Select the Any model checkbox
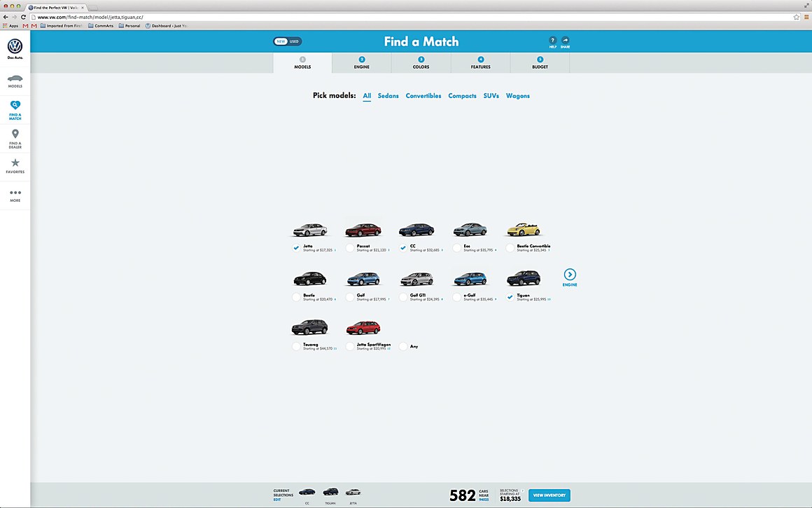This screenshot has height=508, width=812. tap(403, 346)
